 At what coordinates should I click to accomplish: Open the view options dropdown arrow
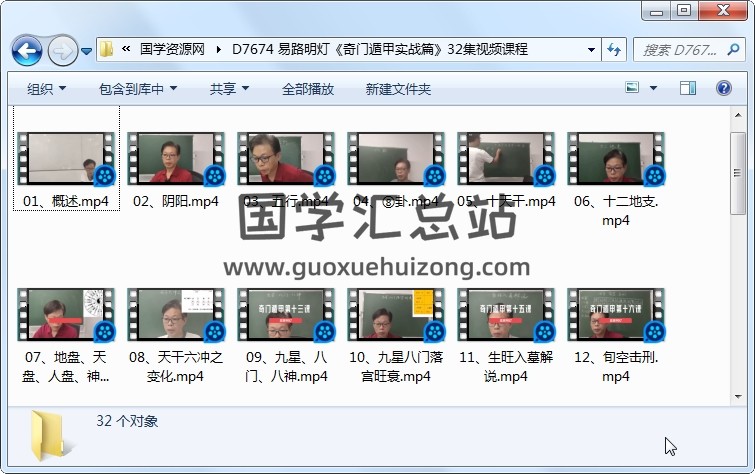tap(653, 88)
